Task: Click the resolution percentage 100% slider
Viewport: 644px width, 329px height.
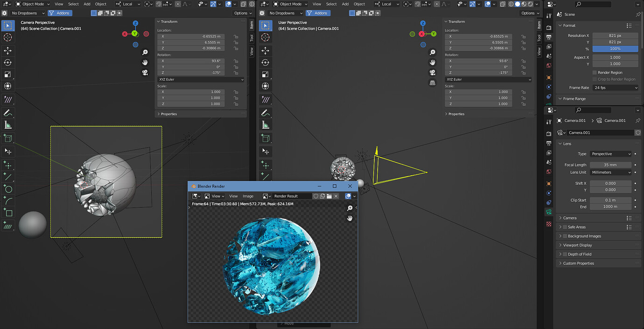Action: (x=615, y=49)
